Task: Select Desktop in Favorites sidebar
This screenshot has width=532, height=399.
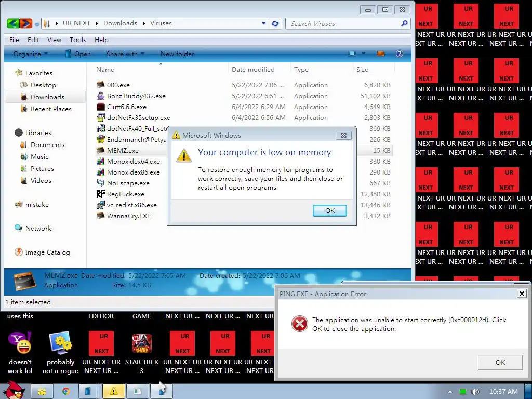Action: tap(43, 85)
